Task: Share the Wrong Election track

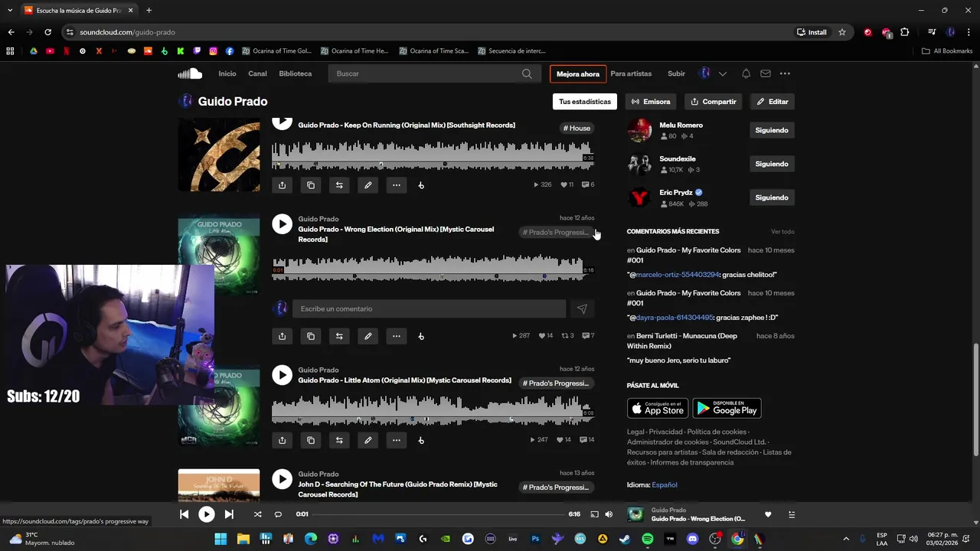Action: (283, 336)
